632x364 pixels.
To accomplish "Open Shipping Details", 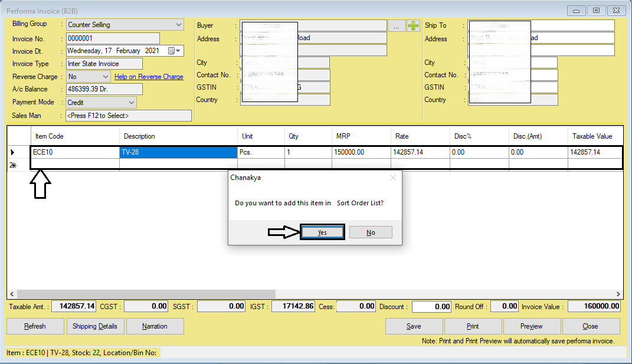I will (x=95, y=326).
